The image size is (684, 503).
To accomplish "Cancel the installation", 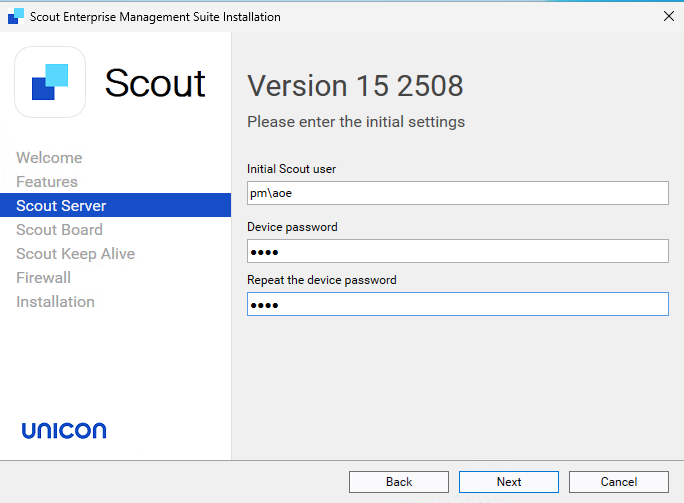I will (x=618, y=482).
